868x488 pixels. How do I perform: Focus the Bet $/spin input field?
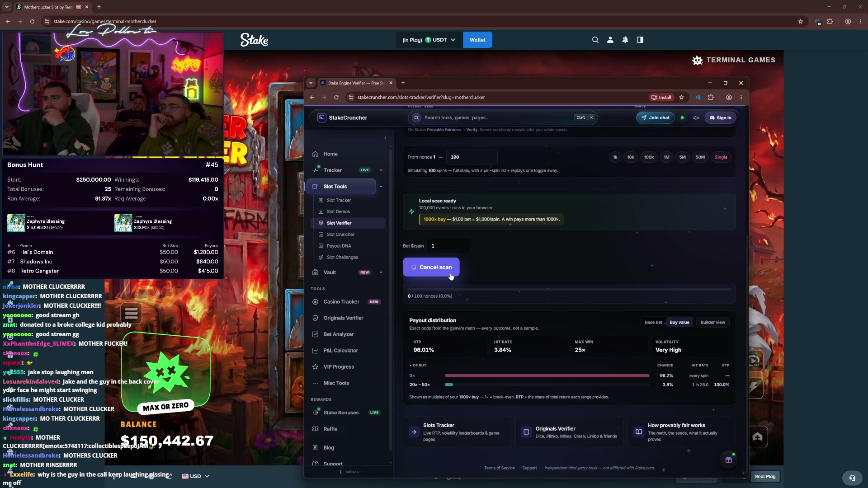pos(448,246)
